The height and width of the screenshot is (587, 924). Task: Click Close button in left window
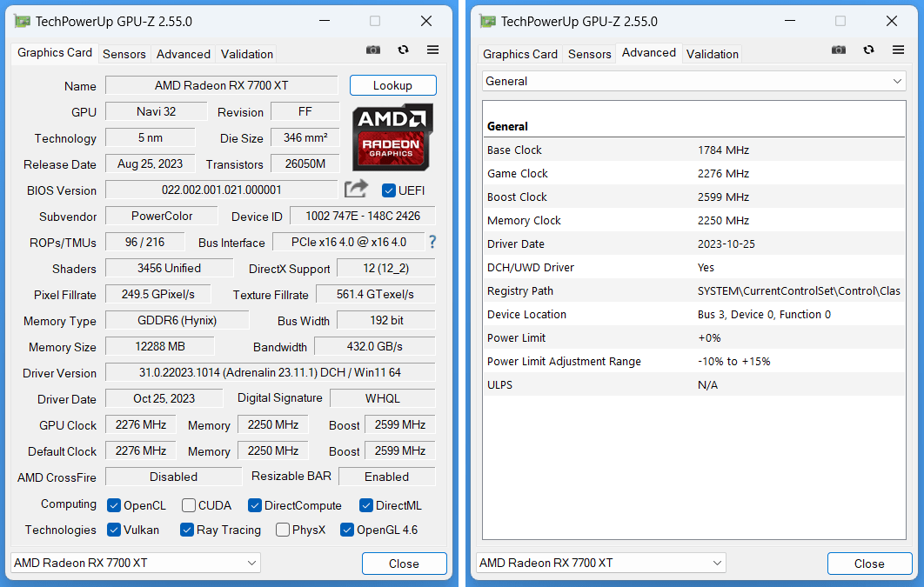404,564
